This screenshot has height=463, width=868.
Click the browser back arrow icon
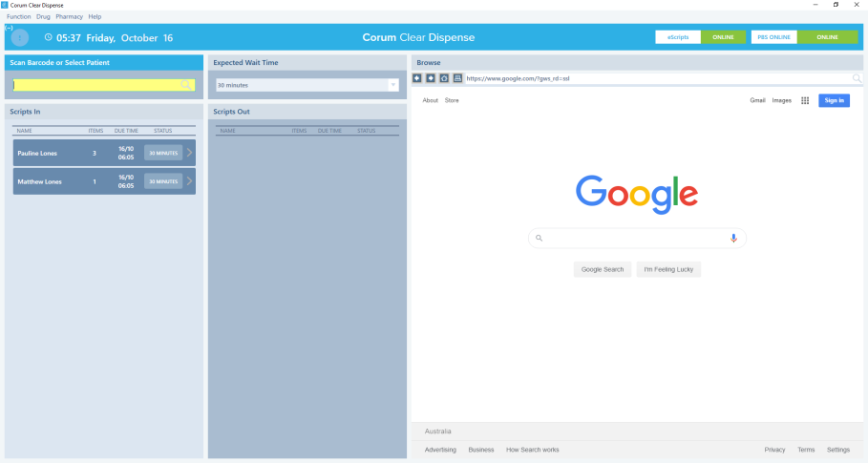pos(417,78)
